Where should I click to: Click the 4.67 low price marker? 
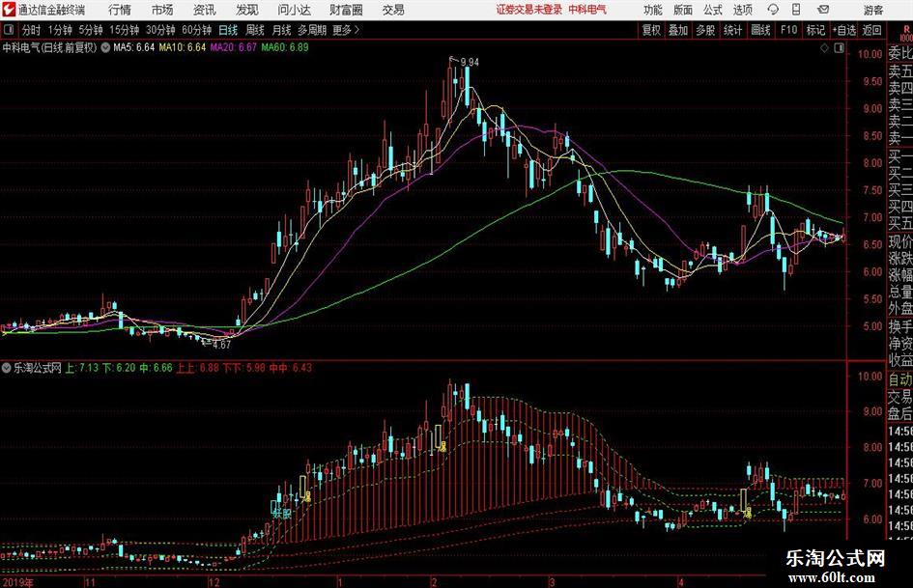click(x=222, y=345)
